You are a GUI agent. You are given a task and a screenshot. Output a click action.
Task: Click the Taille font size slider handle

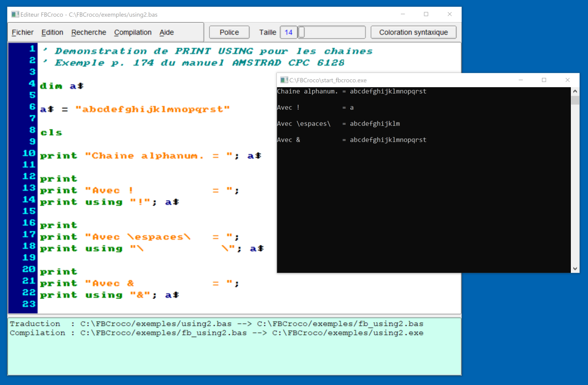coord(302,32)
